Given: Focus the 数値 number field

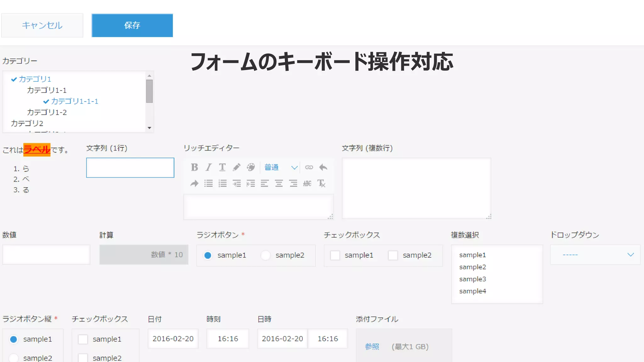Looking at the screenshot, I should [x=46, y=255].
